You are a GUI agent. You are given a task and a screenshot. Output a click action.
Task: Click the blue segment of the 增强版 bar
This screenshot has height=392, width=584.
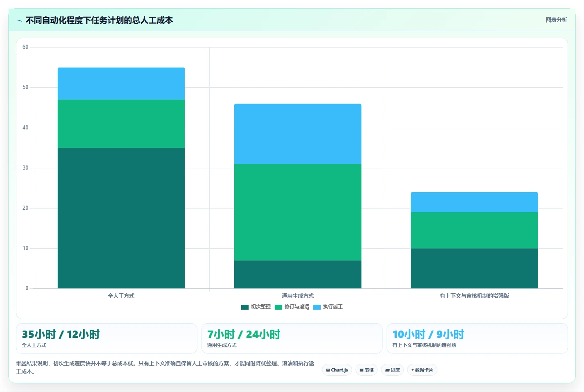click(x=474, y=202)
